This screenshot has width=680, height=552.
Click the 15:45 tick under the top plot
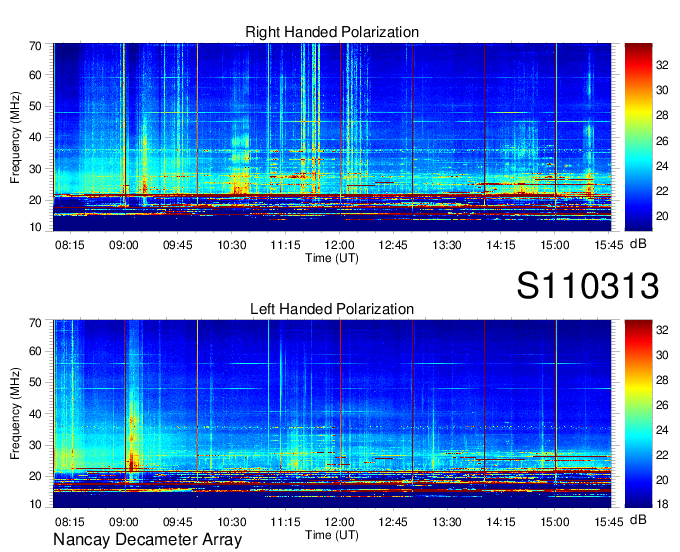[x=608, y=245]
